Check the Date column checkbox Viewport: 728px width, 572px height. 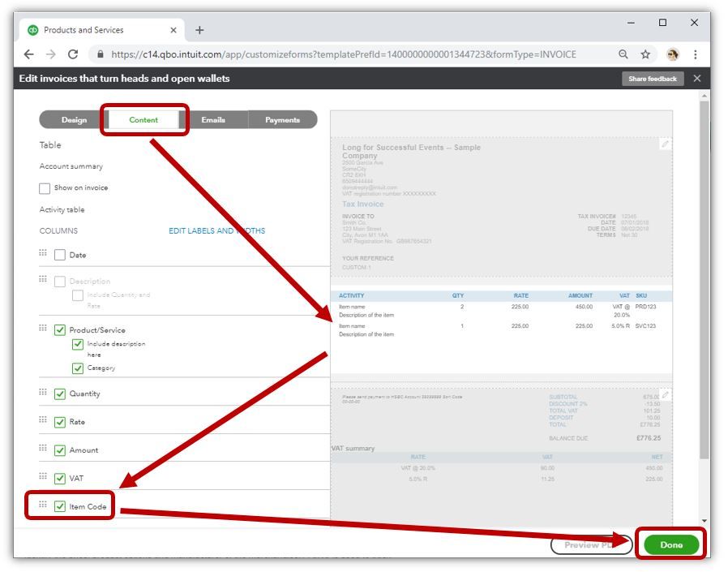coord(60,255)
